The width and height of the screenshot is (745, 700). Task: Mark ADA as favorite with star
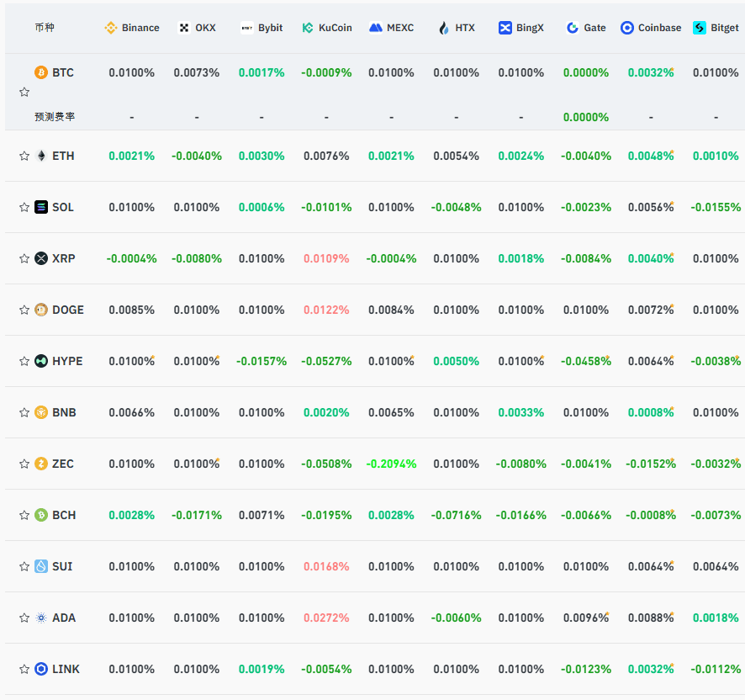tap(24, 618)
